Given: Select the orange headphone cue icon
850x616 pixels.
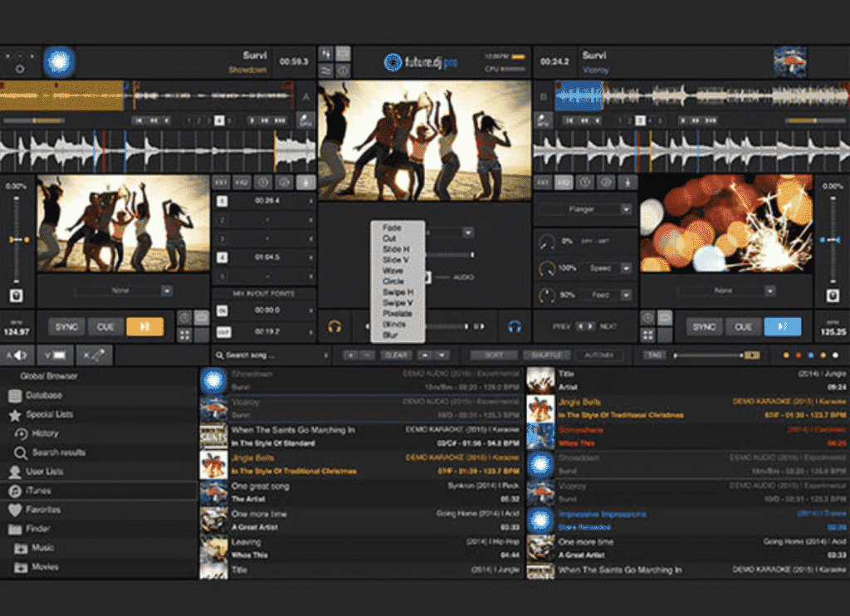Looking at the screenshot, I should coord(335,326).
